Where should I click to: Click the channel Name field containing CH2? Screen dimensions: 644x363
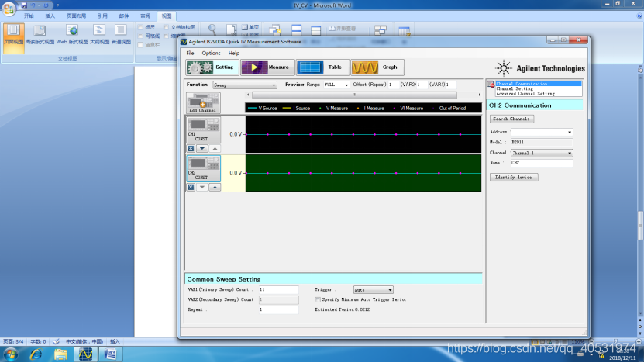point(542,163)
